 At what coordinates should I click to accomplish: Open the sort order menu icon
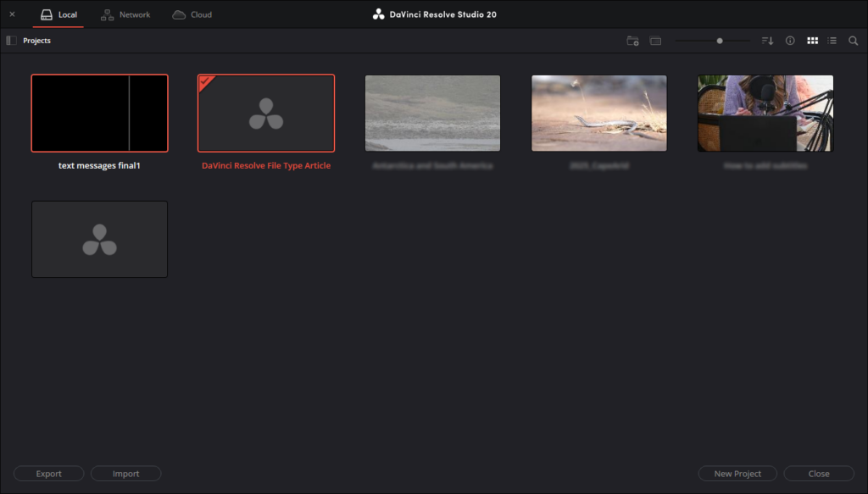[x=767, y=41]
